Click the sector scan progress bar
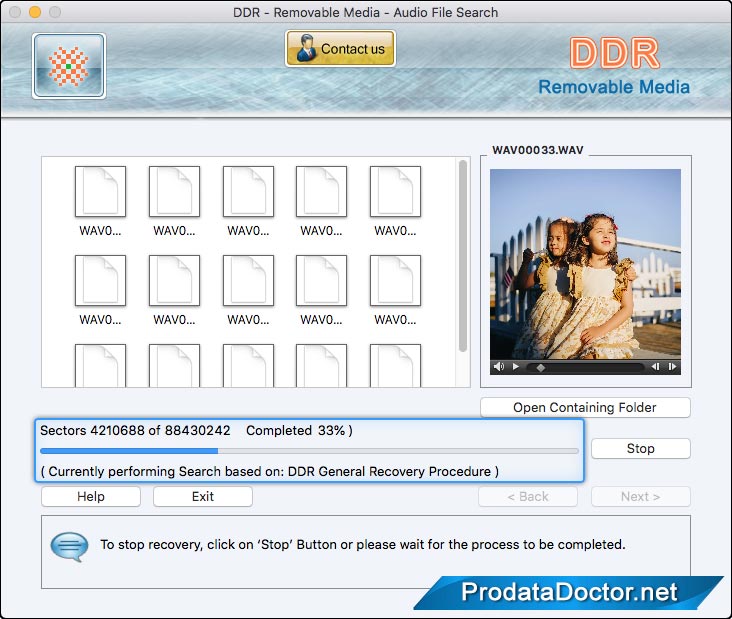 pos(310,451)
